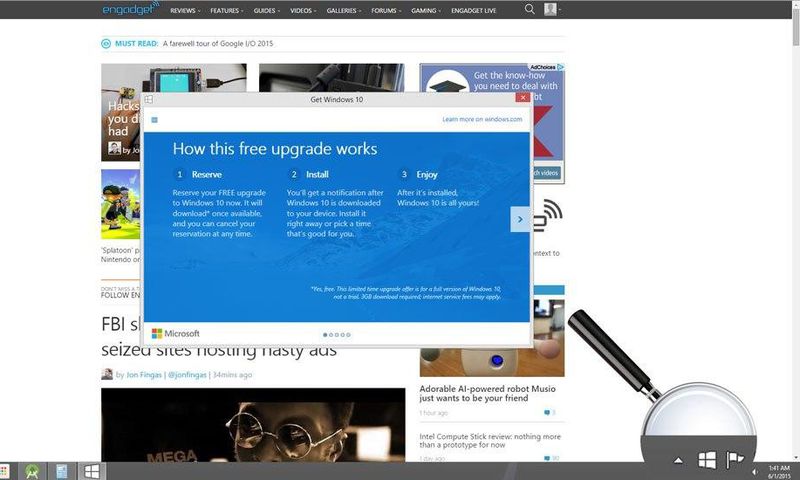Expand the Features menu
This screenshot has width=800, height=480.
(x=227, y=10)
